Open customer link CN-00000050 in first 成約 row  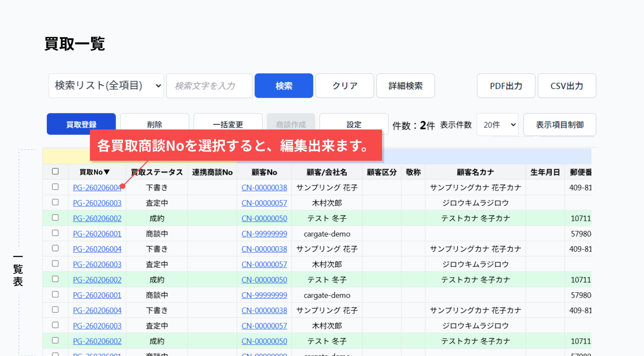click(264, 218)
